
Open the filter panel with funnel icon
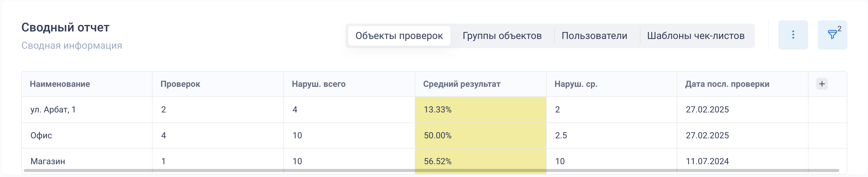pos(832,35)
